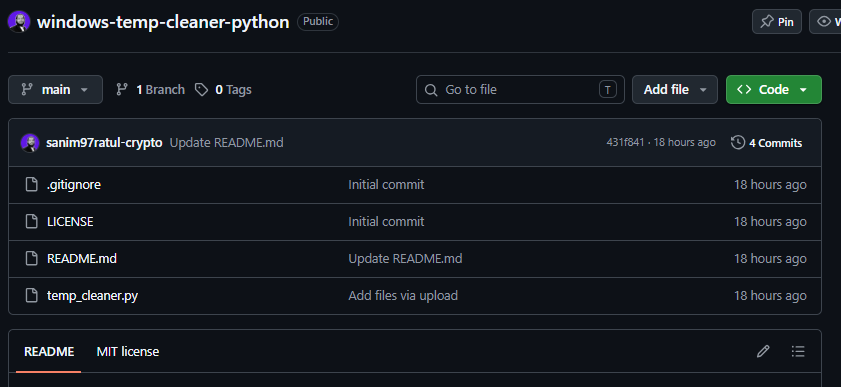Click the repository owner avatar beside the title
Viewport: 841px width, 387px height.
click(x=19, y=22)
